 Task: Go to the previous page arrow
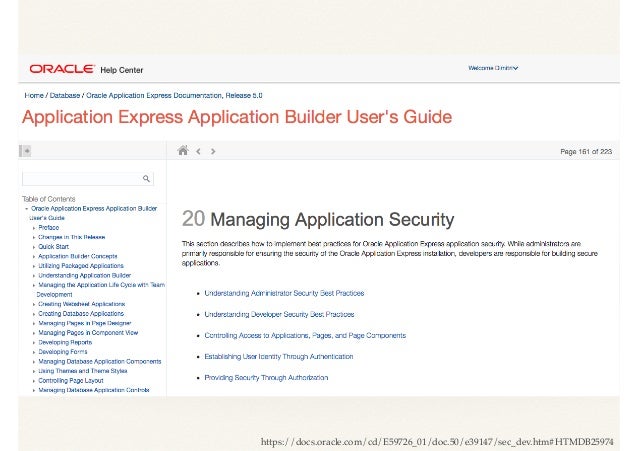198,151
